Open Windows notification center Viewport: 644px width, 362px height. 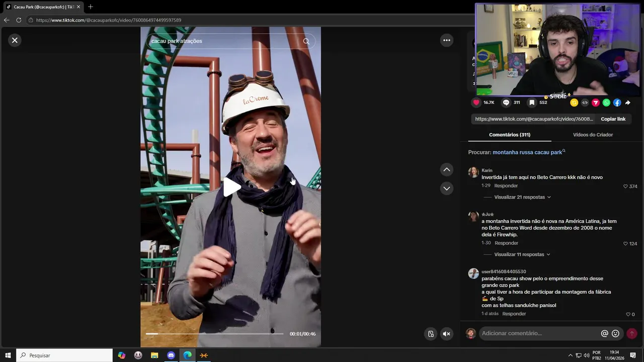tap(633, 355)
